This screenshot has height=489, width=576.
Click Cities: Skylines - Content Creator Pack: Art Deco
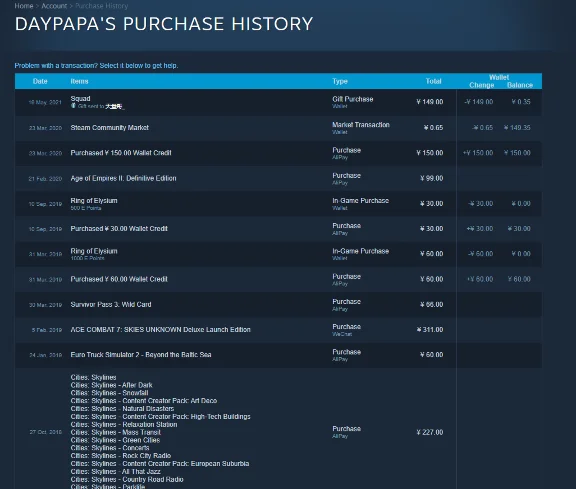tap(144, 401)
